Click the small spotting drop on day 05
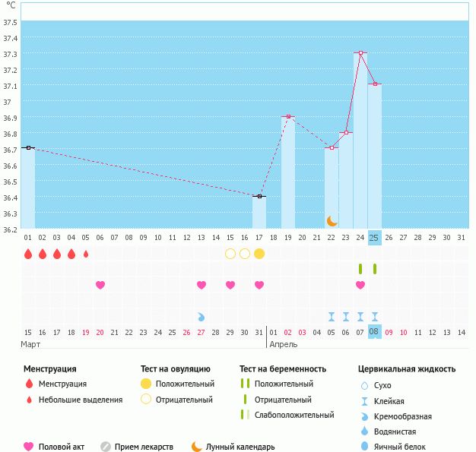Viewport: 476px width, 452px height. click(86, 254)
